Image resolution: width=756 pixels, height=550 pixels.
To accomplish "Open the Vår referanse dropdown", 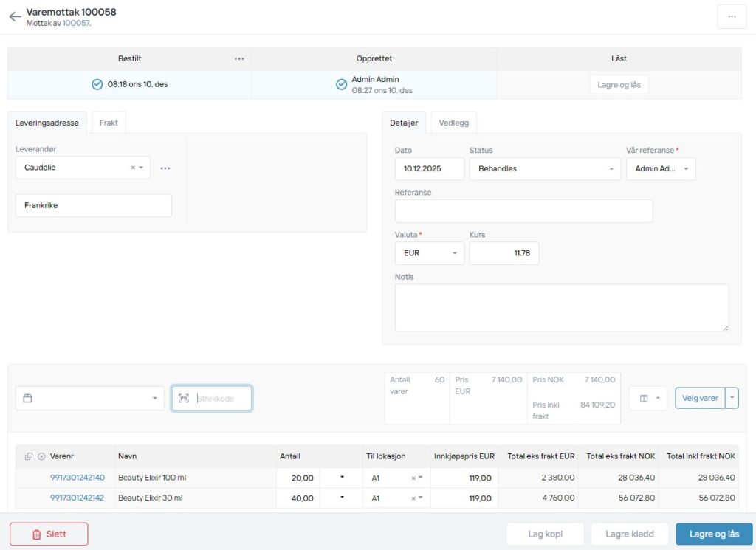I will (x=686, y=169).
